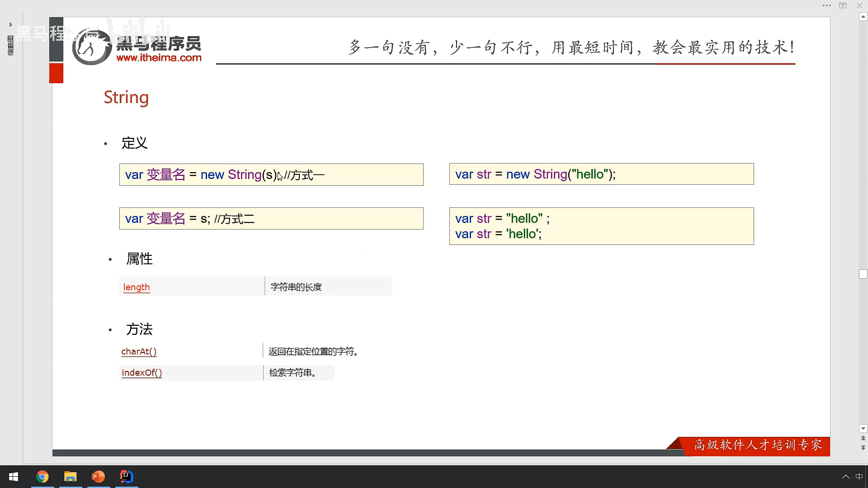
Task: Click the scrollbar down arrow
Action: [863, 428]
